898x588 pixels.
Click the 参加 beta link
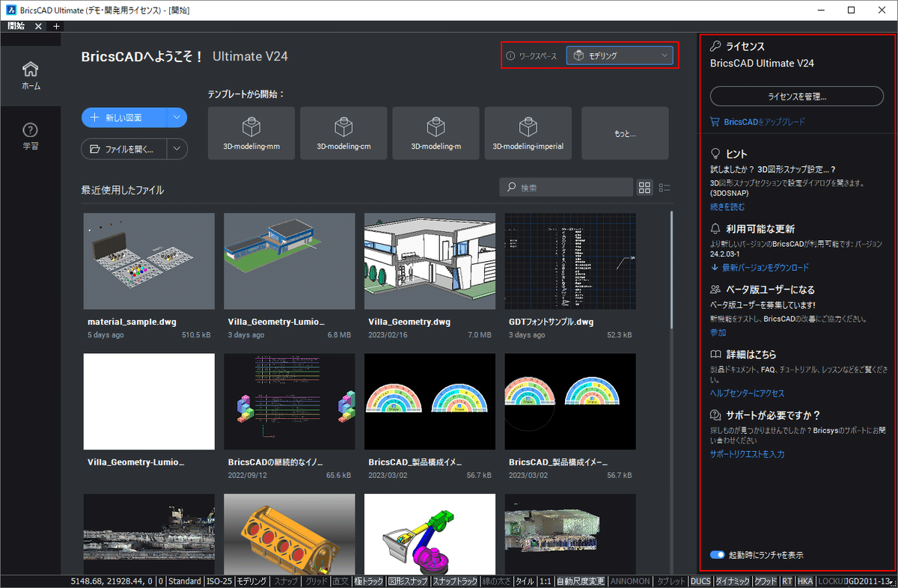pyautogui.click(x=718, y=332)
